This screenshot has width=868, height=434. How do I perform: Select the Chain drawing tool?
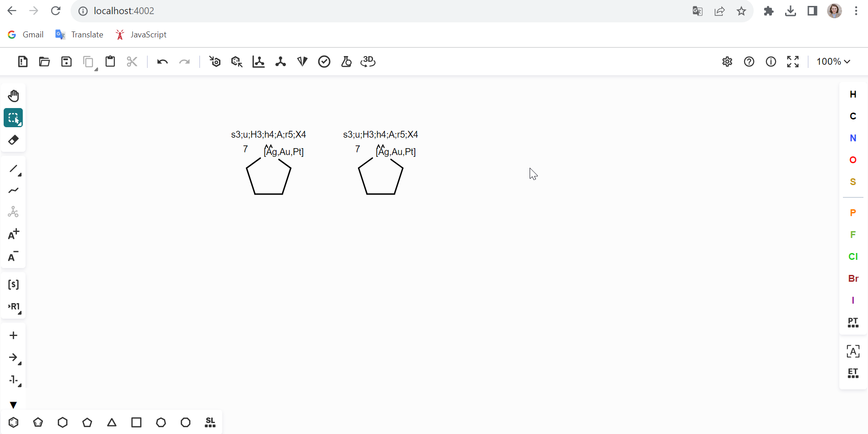click(13, 191)
